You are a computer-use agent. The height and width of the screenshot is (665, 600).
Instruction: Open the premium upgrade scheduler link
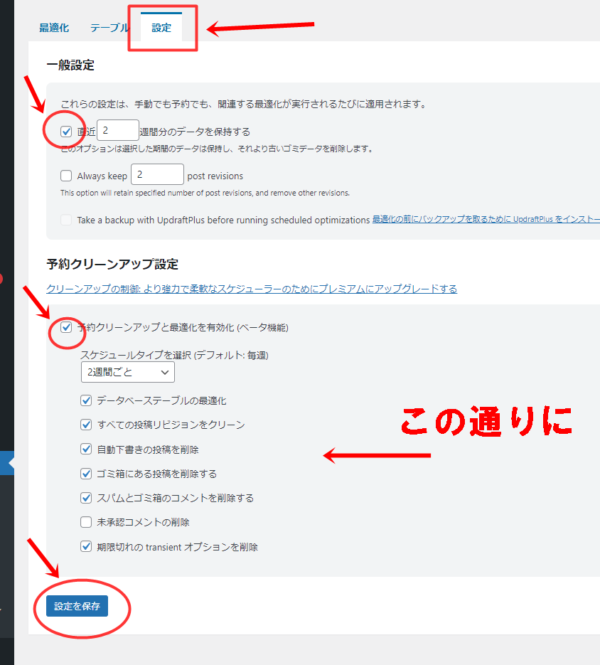pos(251,289)
